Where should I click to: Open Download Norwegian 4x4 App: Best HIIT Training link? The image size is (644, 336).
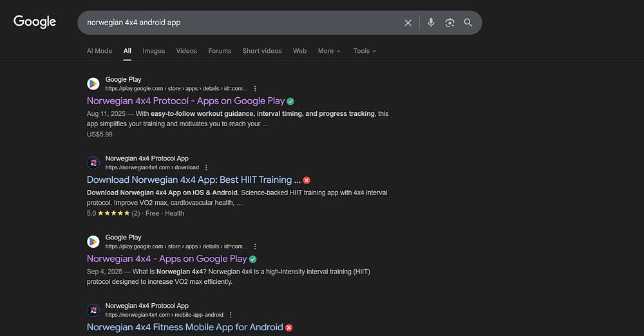(x=193, y=180)
